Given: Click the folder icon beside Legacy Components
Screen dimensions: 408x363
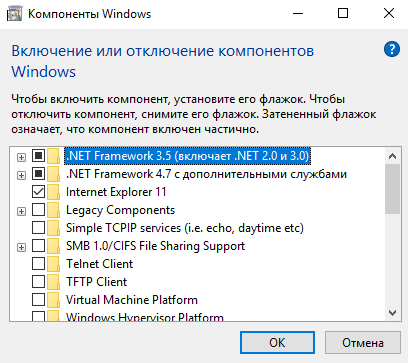Looking at the screenshot, I should [53, 210].
